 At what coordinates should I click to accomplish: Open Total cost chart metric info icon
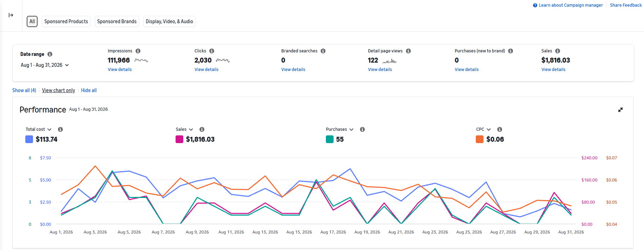60,129
